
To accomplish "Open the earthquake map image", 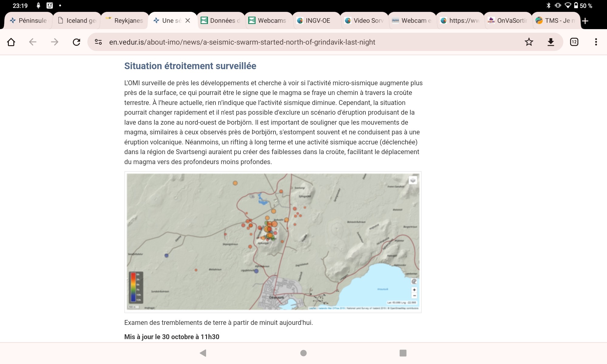I will [x=273, y=242].
